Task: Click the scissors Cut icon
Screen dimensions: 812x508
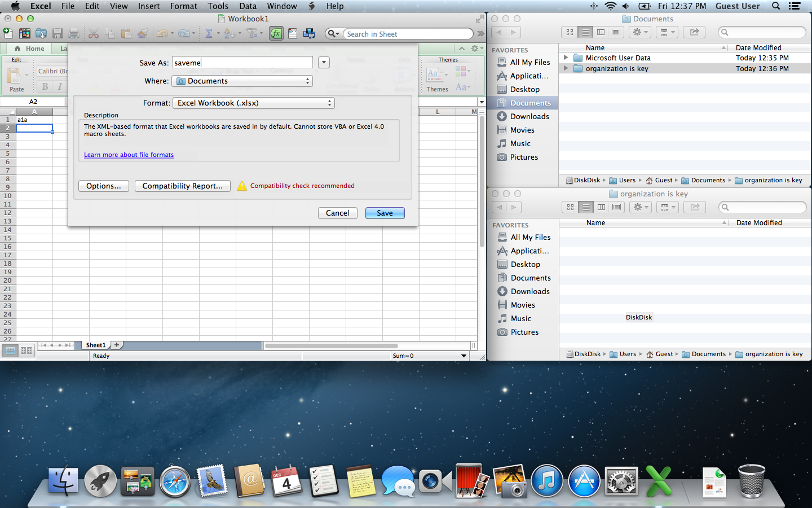Action: pyautogui.click(x=94, y=34)
